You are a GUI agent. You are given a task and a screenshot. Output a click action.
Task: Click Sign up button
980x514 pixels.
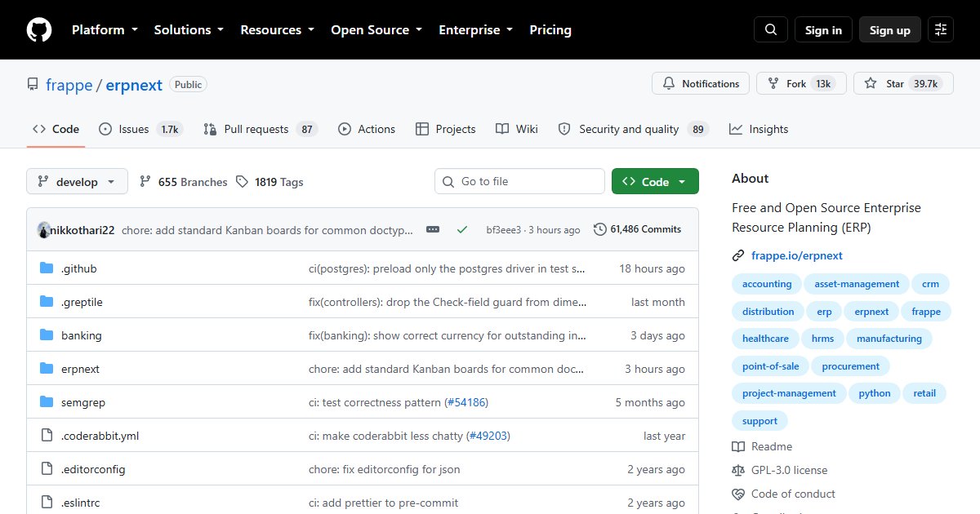[x=890, y=30]
